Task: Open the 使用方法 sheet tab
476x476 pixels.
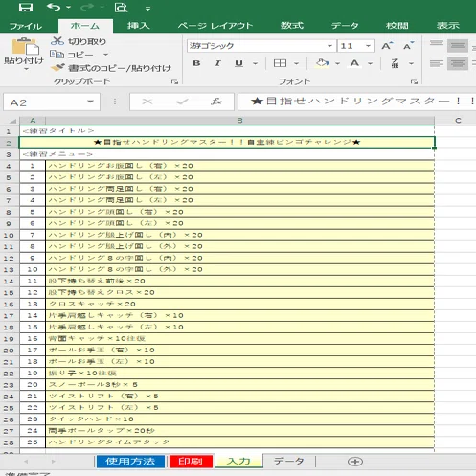Action: coord(130,462)
